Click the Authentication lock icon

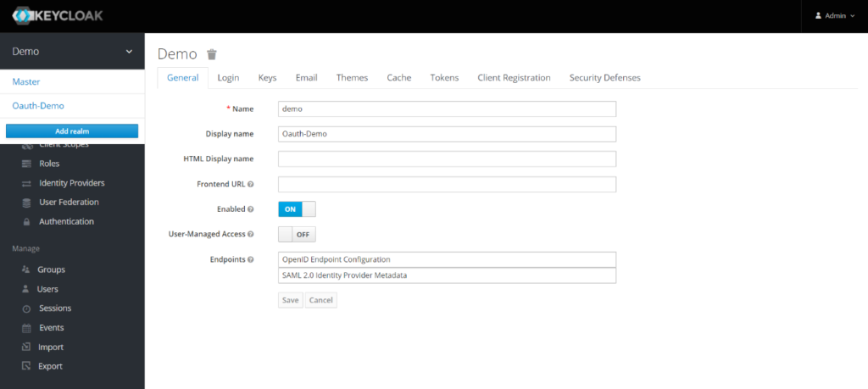[26, 222]
